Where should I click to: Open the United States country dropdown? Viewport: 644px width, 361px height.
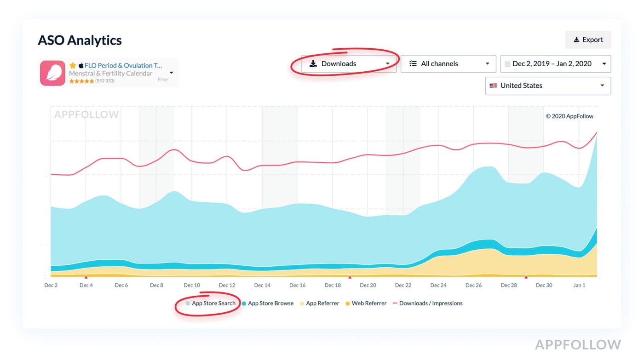point(548,86)
